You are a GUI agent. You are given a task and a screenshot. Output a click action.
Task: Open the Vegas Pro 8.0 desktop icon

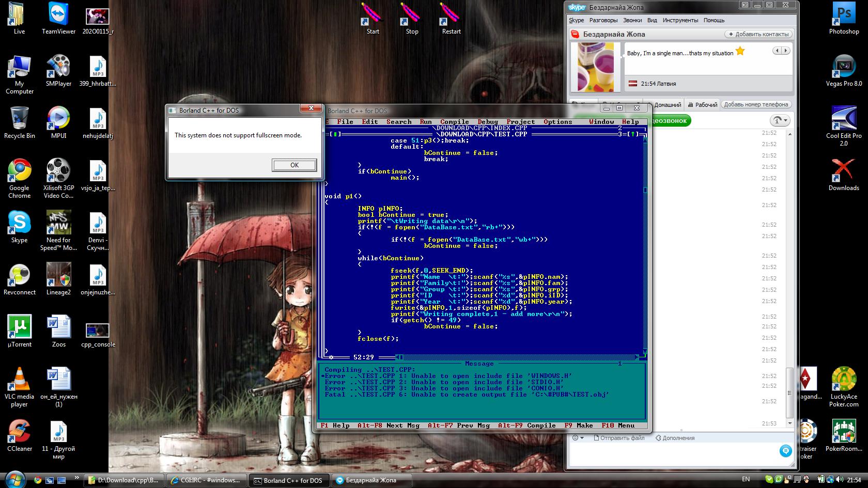pos(844,71)
